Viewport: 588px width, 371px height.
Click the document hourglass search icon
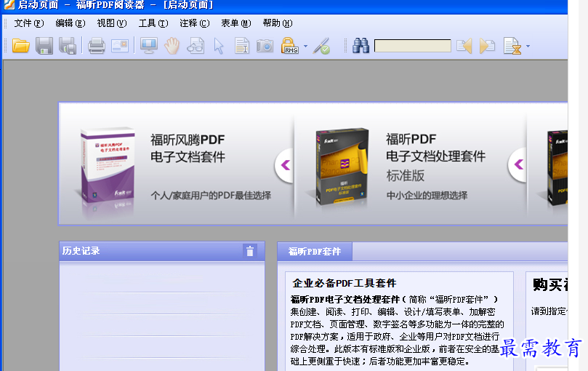point(512,46)
